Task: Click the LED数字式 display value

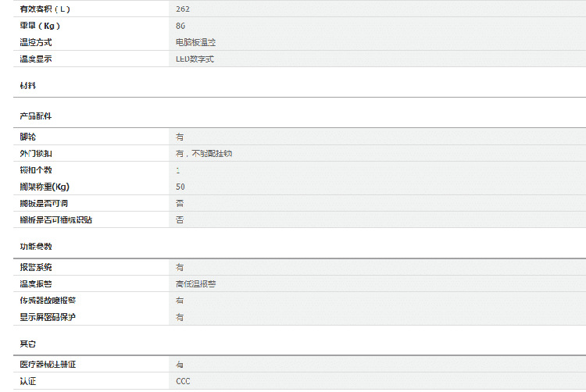Action: [195, 59]
